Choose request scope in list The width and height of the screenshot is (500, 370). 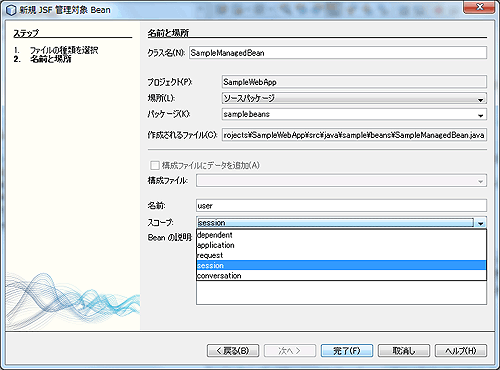tap(341, 255)
